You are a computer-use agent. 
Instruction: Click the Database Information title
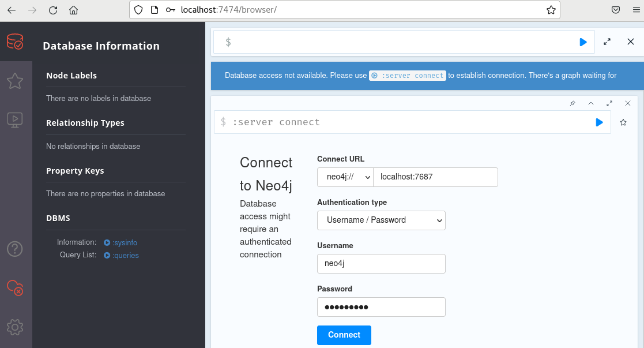pyautogui.click(x=101, y=46)
